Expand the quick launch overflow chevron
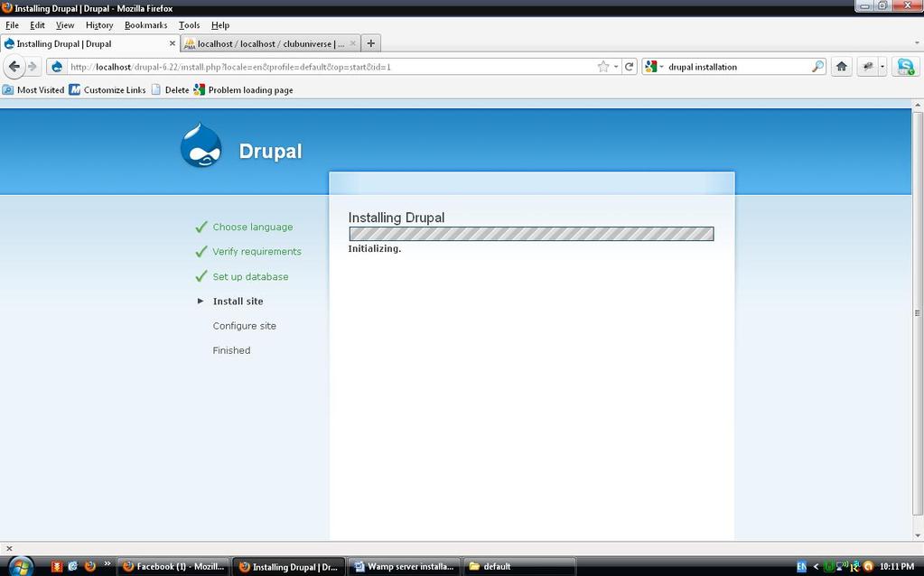The height and width of the screenshot is (576, 924). click(107, 563)
